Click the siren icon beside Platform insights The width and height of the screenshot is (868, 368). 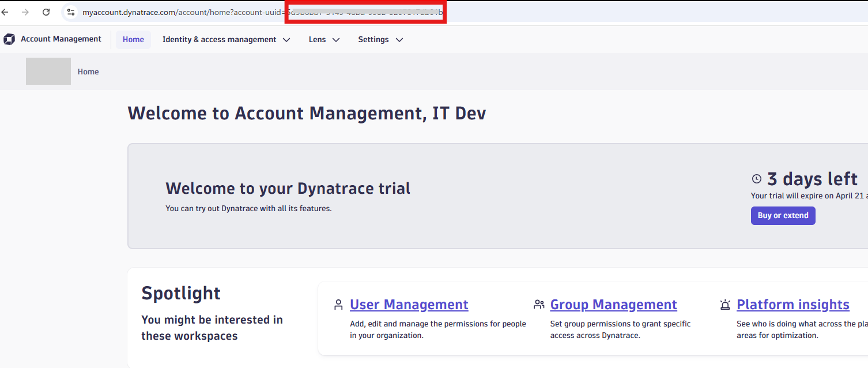[x=725, y=305]
